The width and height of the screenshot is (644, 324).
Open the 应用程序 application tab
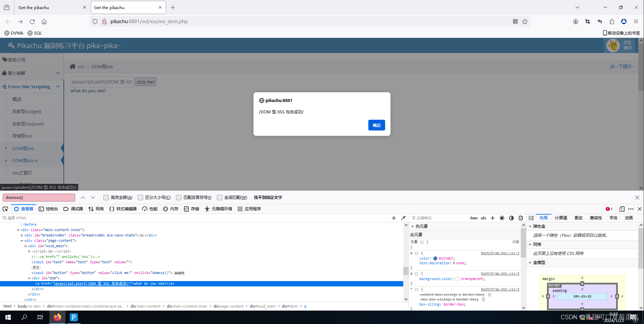tap(249, 209)
